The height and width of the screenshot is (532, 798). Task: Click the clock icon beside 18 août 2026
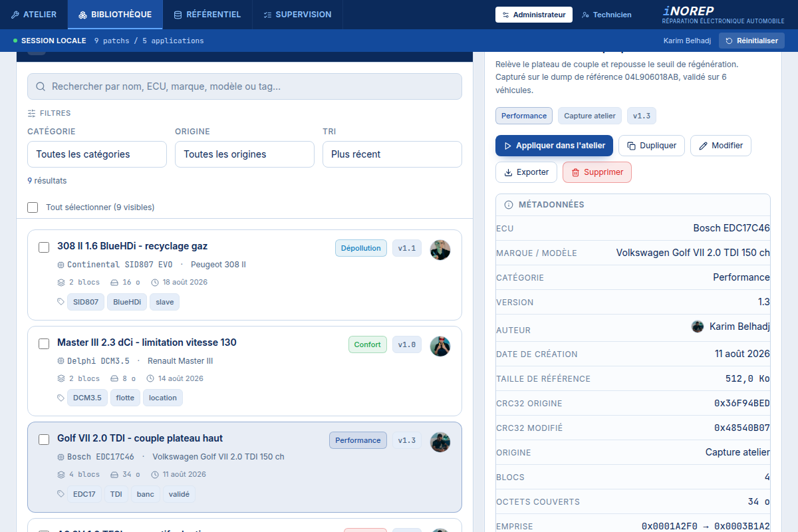click(156, 283)
